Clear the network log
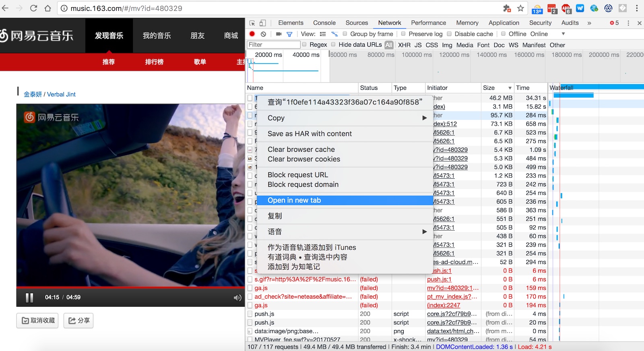 [263, 34]
